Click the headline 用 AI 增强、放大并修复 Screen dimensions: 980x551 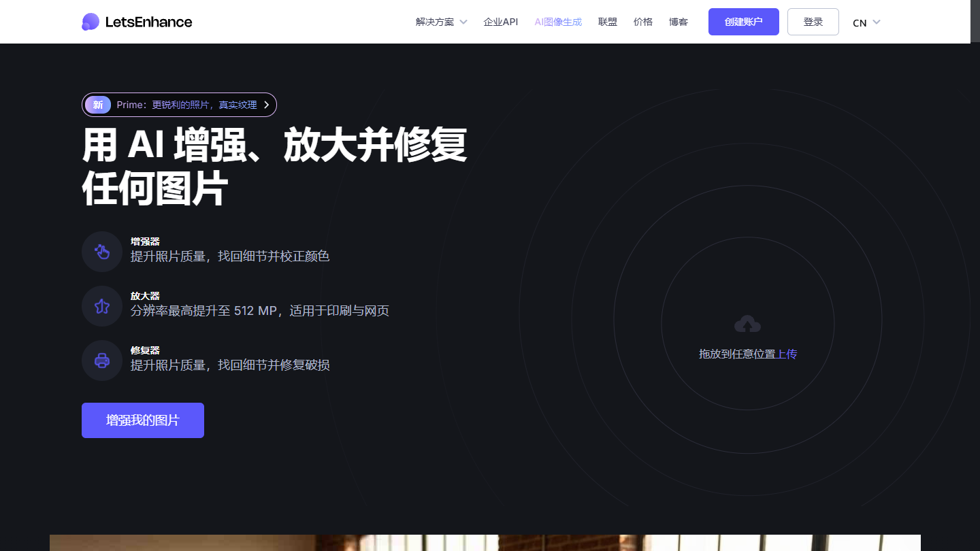(x=275, y=144)
